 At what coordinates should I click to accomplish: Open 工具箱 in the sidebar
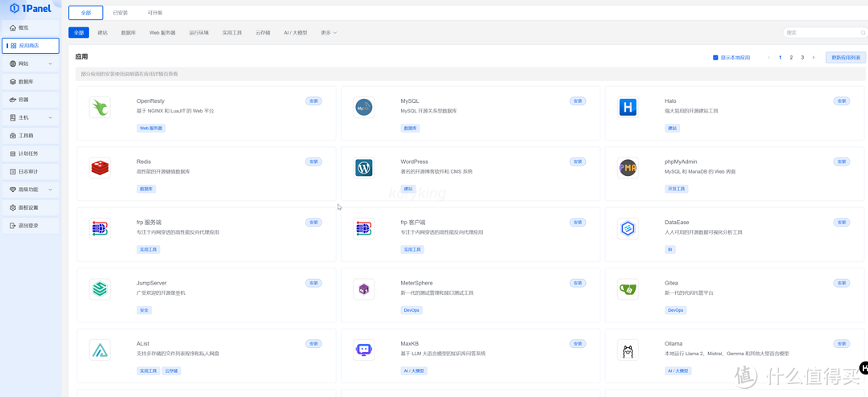click(31, 136)
